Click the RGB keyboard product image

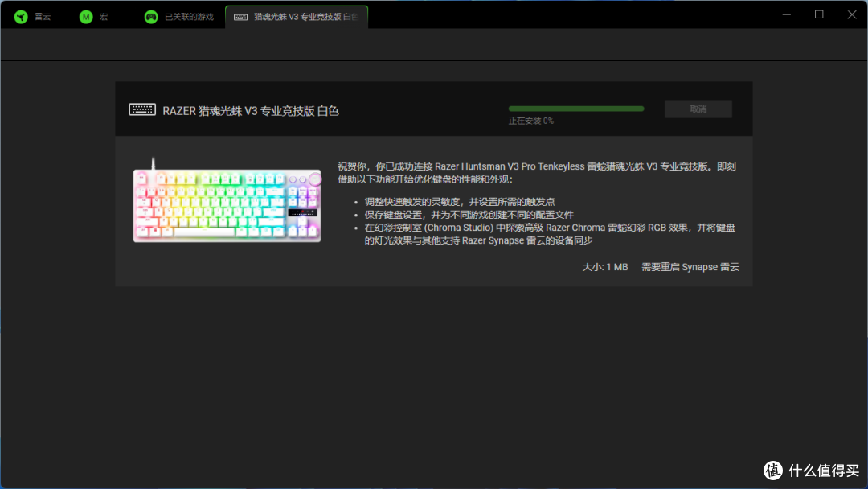pos(227,200)
